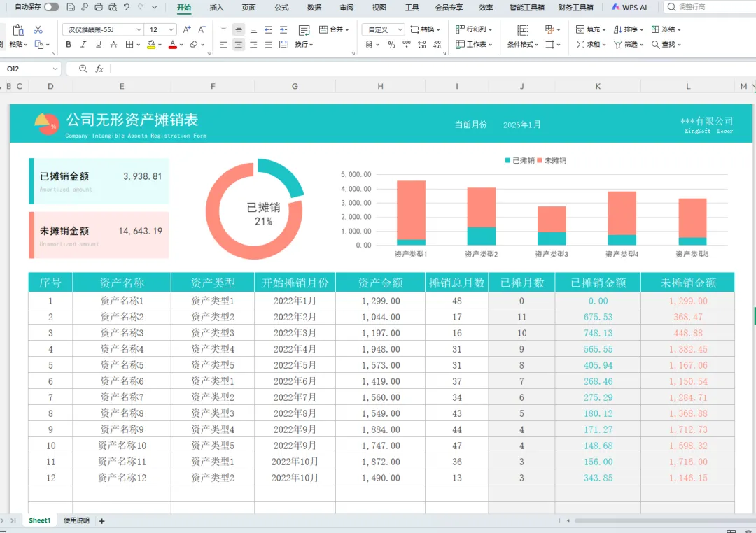Apply Strikethrough formatting

coord(114,44)
